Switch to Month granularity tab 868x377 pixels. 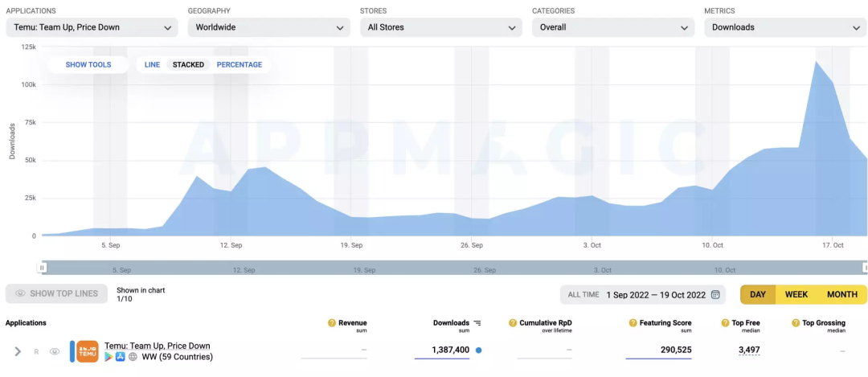[841, 295]
